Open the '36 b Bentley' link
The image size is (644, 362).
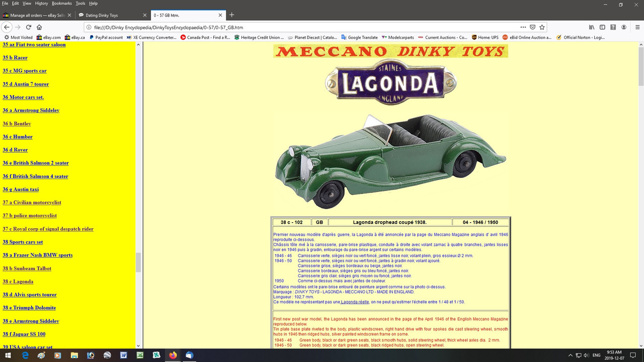click(x=17, y=124)
